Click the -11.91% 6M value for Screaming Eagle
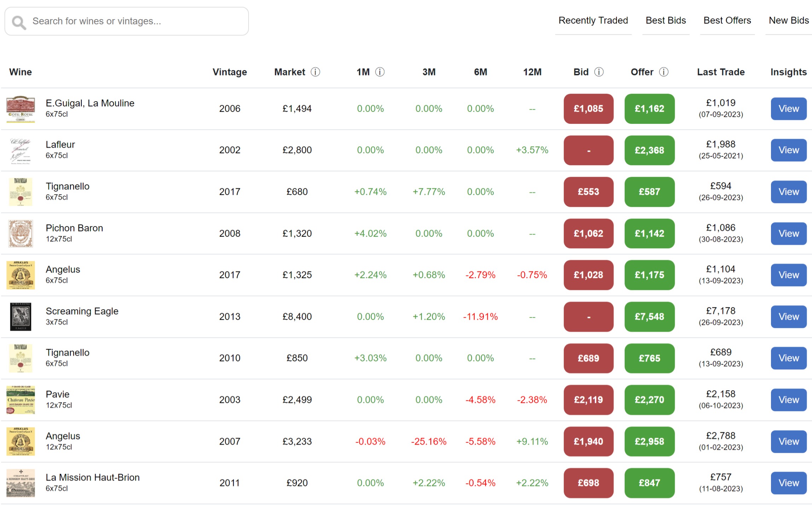Viewport: 812px width, 508px height. pyautogui.click(x=480, y=317)
